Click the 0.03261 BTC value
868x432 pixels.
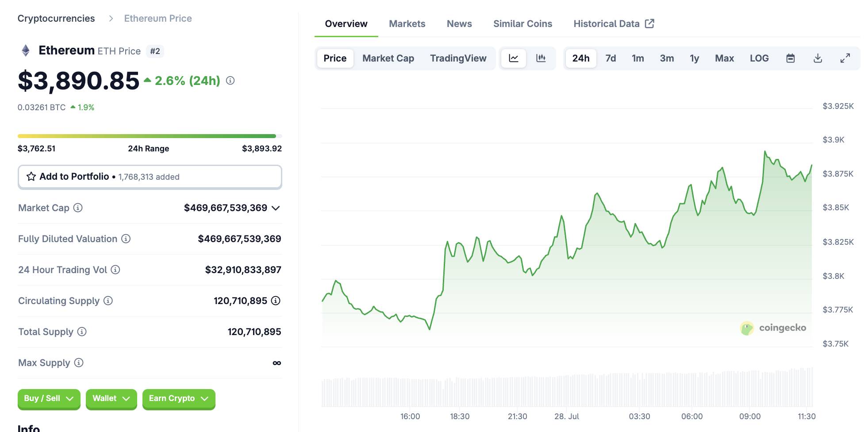(x=42, y=107)
